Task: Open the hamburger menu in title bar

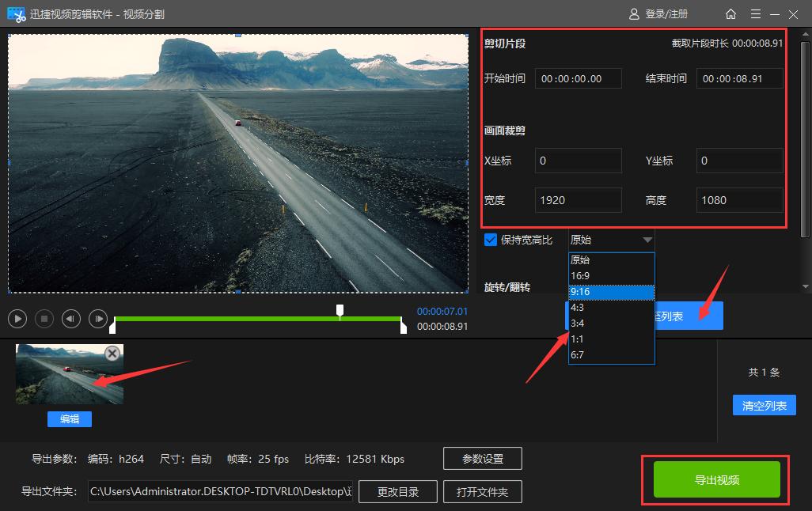Action: [756, 13]
